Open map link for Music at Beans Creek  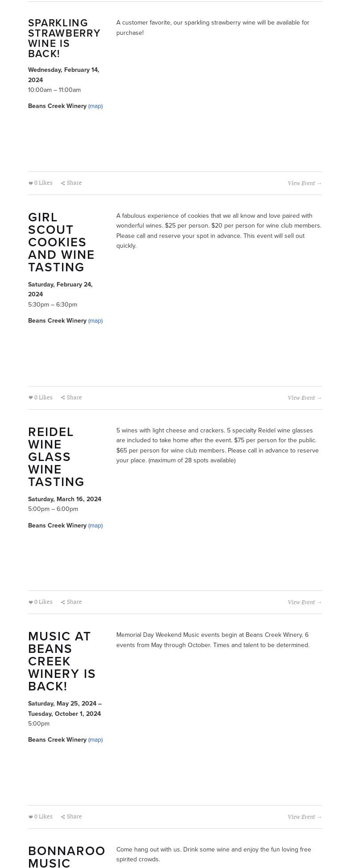click(95, 740)
